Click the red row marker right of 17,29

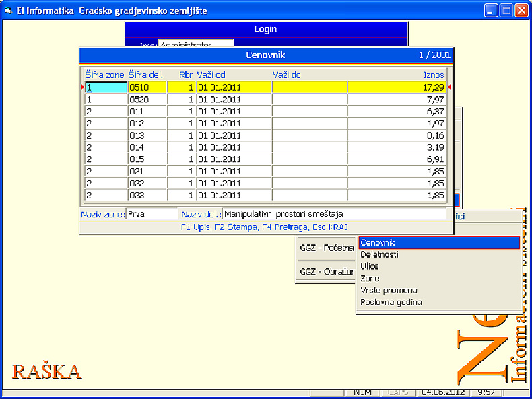point(449,87)
